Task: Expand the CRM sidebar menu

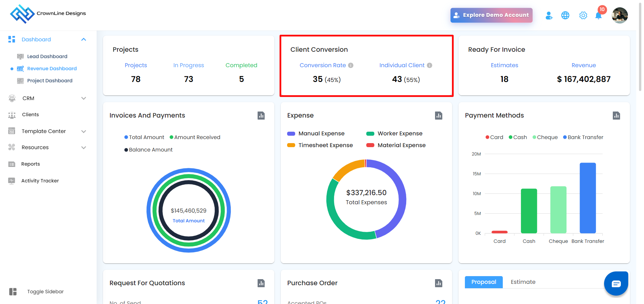Action: click(84, 98)
